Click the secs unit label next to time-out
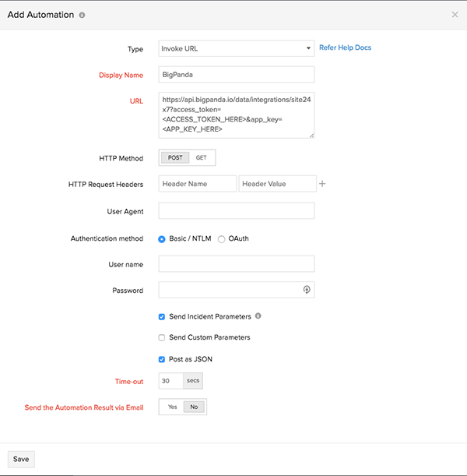 pos(193,381)
